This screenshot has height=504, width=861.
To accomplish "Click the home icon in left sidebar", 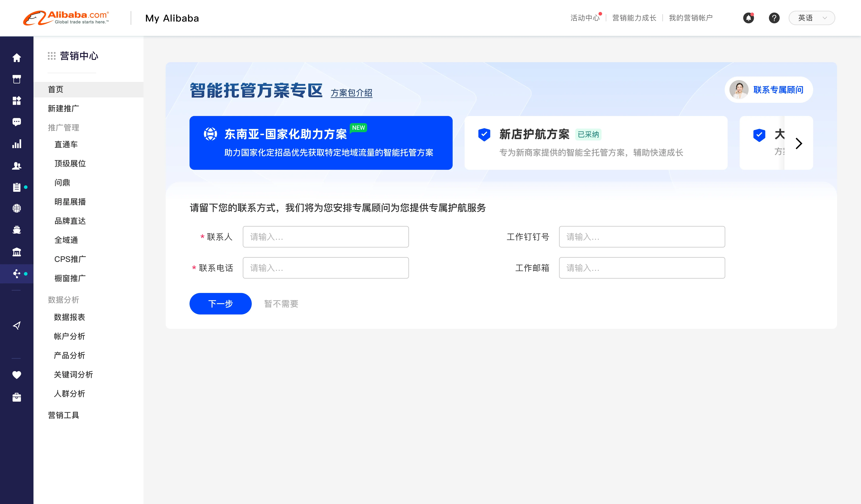I will pyautogui.click(x=16, y=58).
